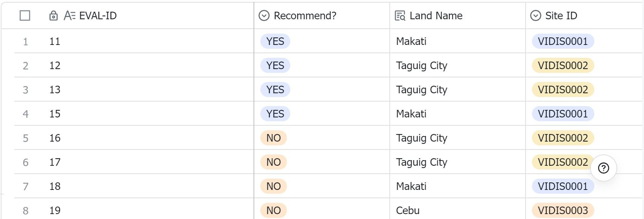
Task: Click the Site ID column header
Action: tap(585, 15)
